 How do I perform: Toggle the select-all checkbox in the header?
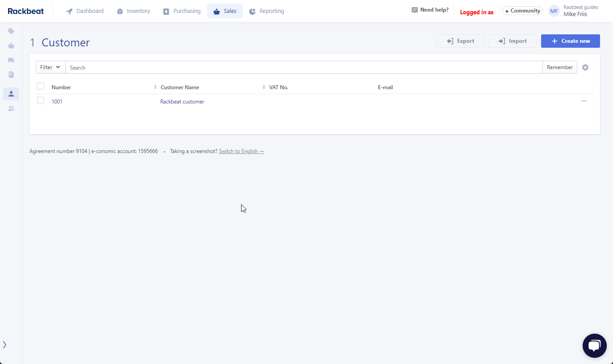pos(41,86)
